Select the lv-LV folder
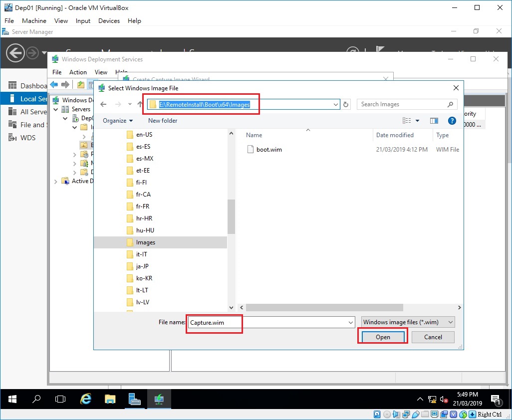The width and height of the screenshot is (512, 420). pos(142,302)
